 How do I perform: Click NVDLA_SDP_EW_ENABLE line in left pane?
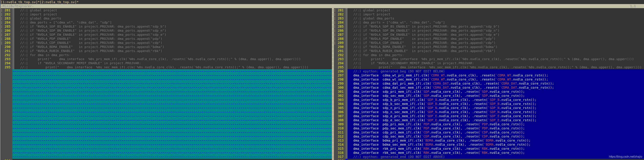(93, 35)
